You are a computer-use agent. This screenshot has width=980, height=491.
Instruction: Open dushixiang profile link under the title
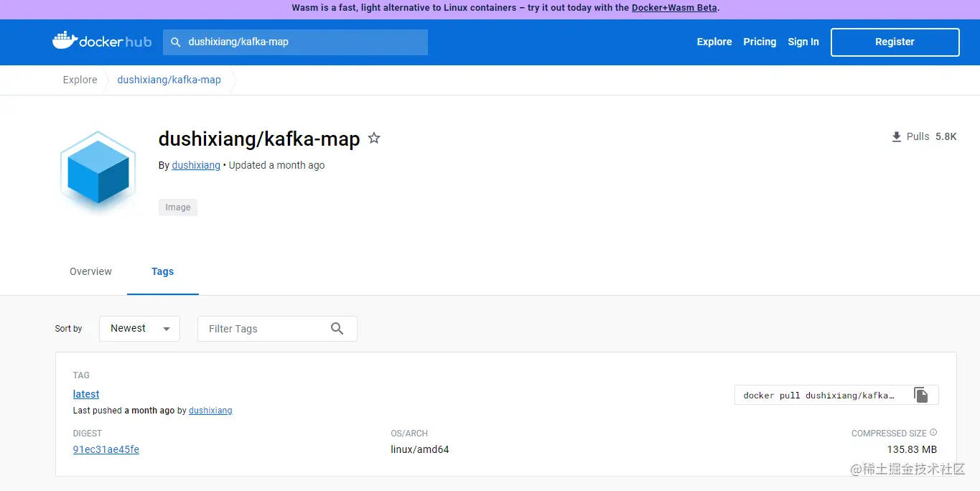click(x=196, y=165)
